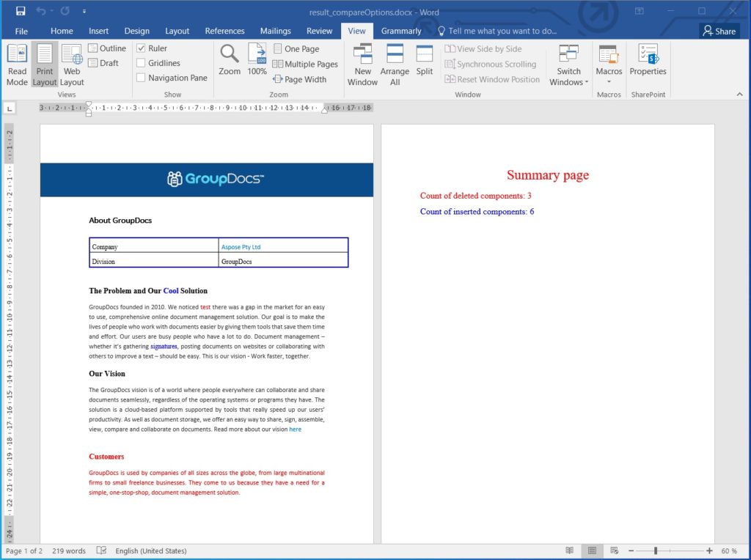Open Switch Windows dropdown
The height and width of the screenshot is (560, 751).
(568, 76)
